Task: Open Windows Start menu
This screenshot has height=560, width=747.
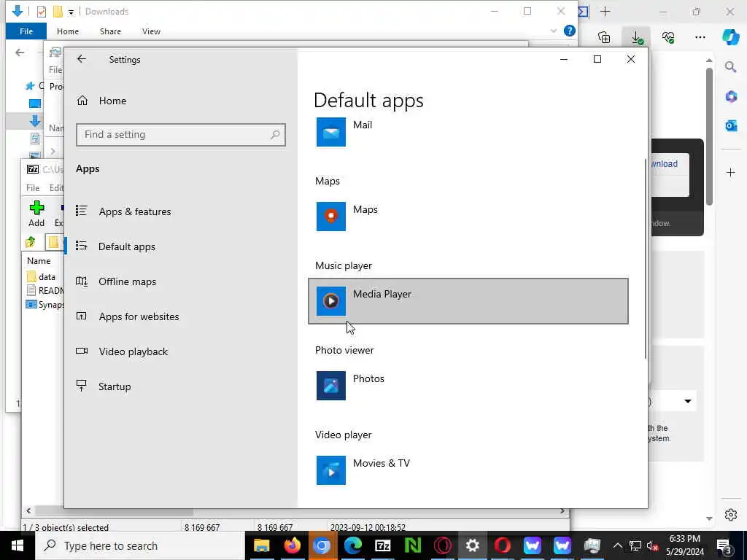Action: click(x=18, y=545)
